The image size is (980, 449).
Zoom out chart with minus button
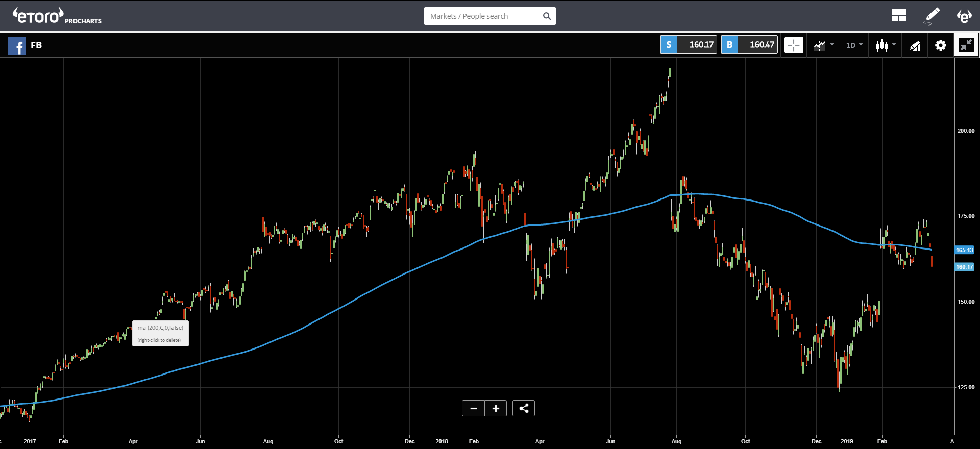pos(473,408)
